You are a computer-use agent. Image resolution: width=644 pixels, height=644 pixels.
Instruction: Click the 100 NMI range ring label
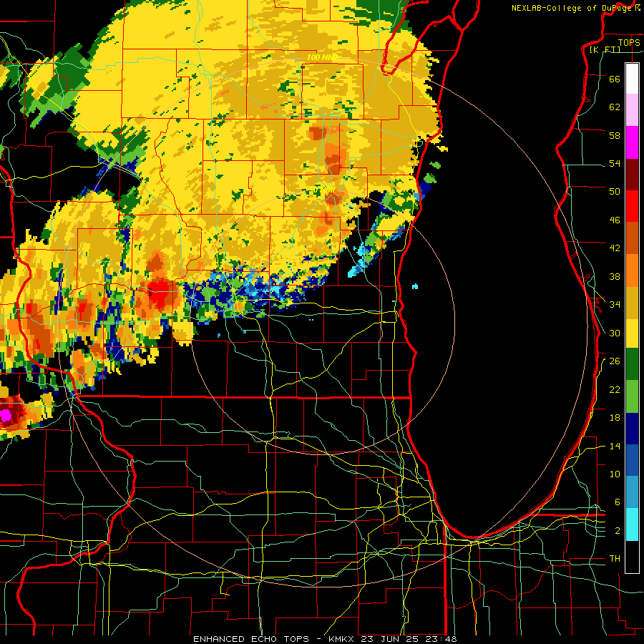[x=322, y=57]
